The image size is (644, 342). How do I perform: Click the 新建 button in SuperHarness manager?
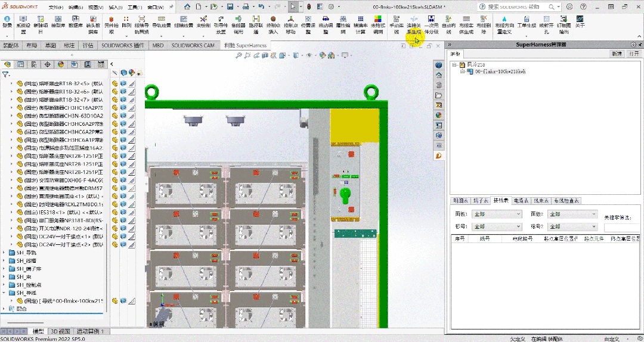pos(617,54)
